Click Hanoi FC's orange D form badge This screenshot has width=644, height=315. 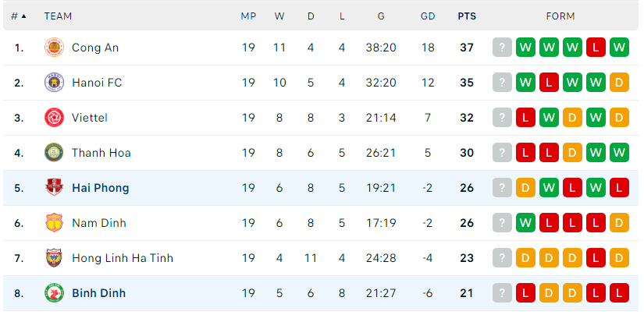(619, 83)
